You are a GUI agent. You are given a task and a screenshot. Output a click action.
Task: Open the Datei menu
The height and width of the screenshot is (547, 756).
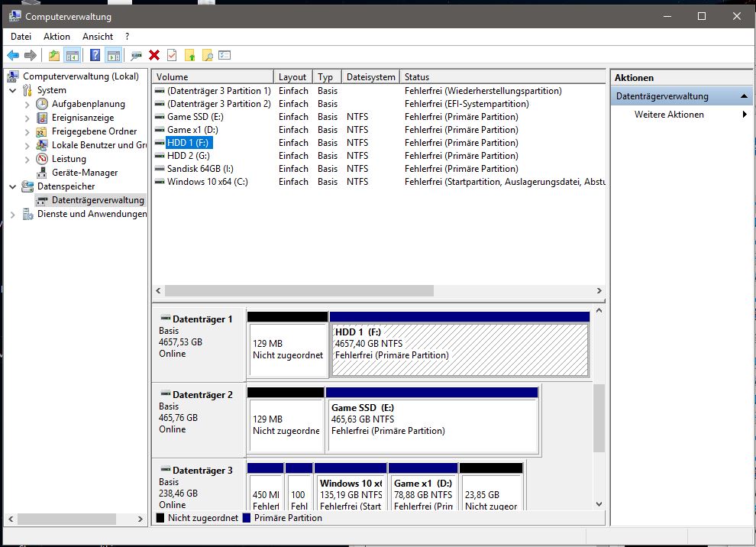[x=21, y=37]
